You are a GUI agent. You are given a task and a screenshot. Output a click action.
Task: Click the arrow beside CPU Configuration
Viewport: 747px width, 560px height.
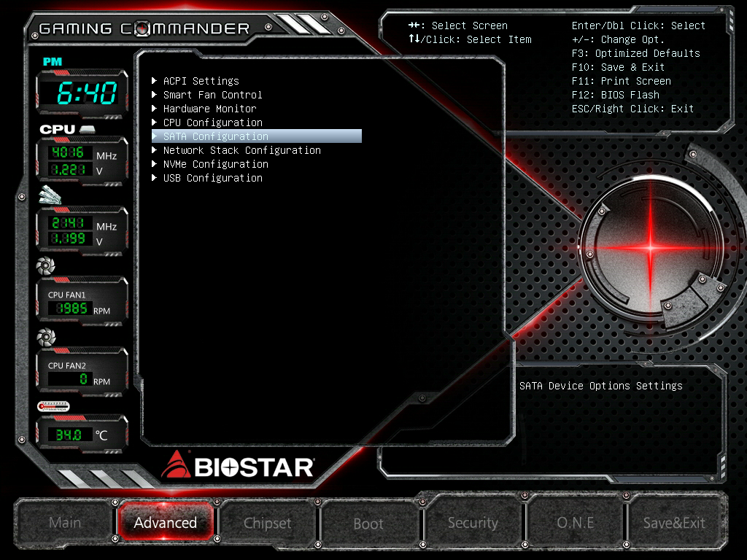(x=155, y=122)
